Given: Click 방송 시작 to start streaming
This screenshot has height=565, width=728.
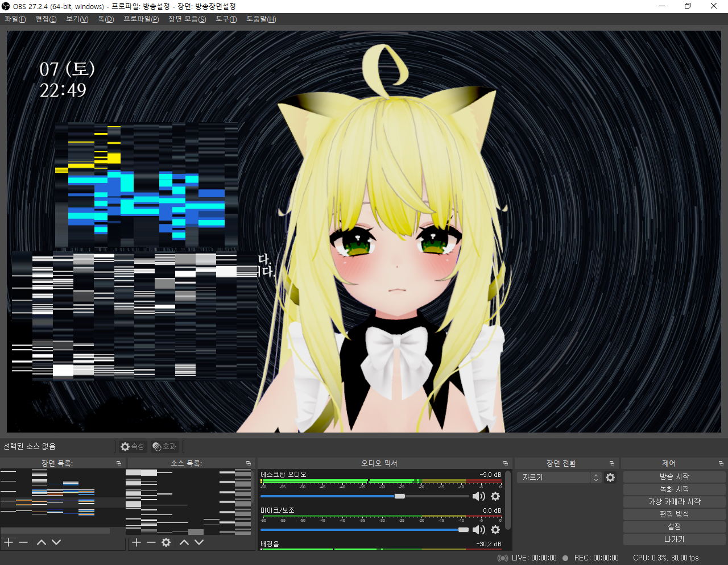Looking at the screenshot, I should click(674, 476).
